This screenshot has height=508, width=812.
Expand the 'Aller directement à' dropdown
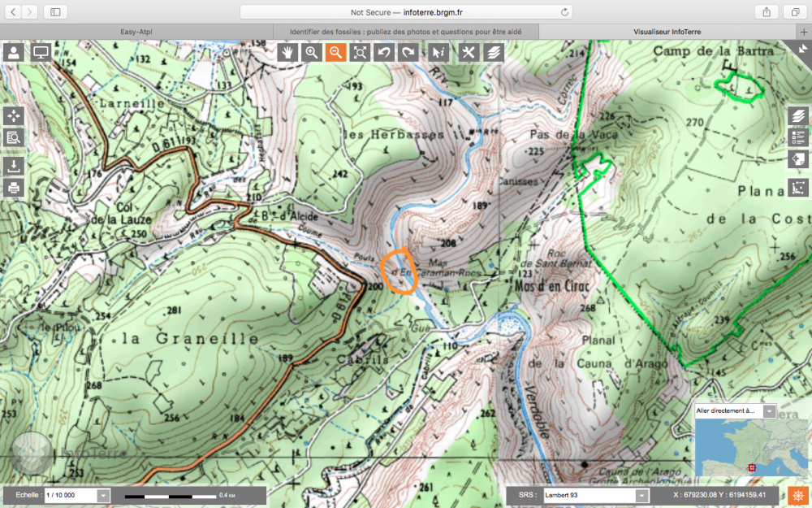point(769,411)
